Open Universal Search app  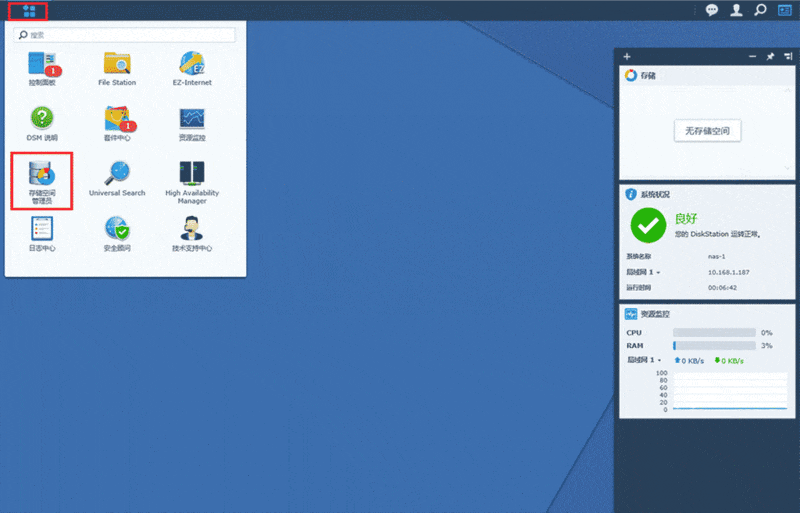click(x=117, y=179)
